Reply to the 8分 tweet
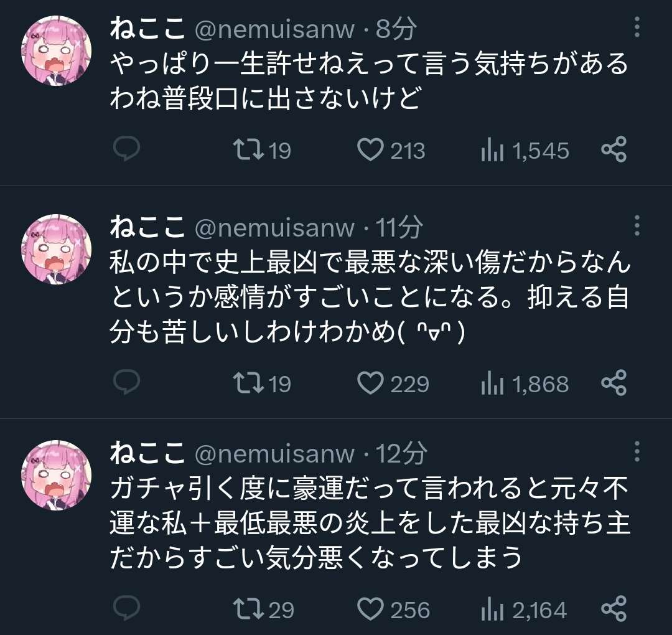Screen dimensions: 672x635 [127, 150]
